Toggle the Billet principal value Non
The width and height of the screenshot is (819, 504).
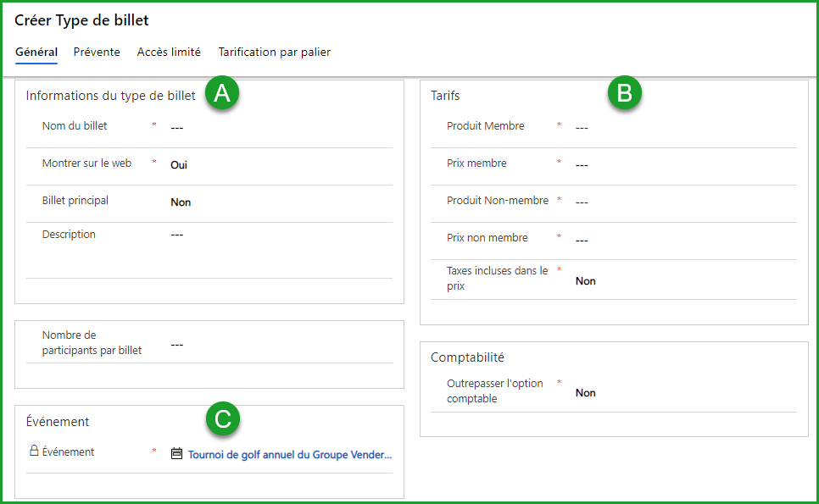(181, 202)
